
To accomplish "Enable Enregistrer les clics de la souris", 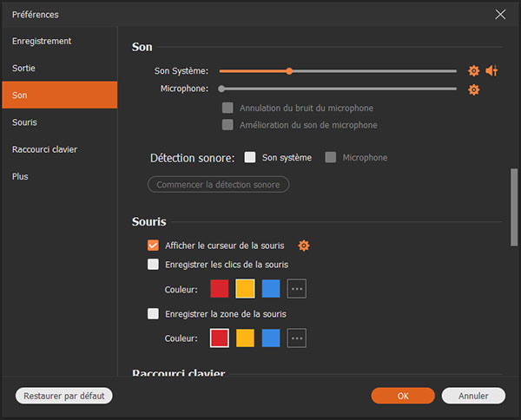I will [x=154, y=265].
